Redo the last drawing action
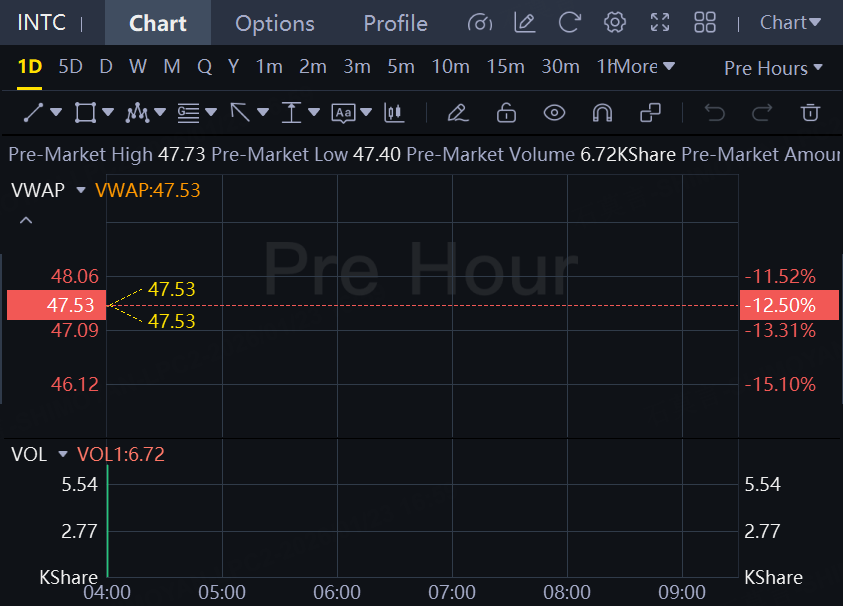This screenshot has width=843, height=606. tap(762, 113)
